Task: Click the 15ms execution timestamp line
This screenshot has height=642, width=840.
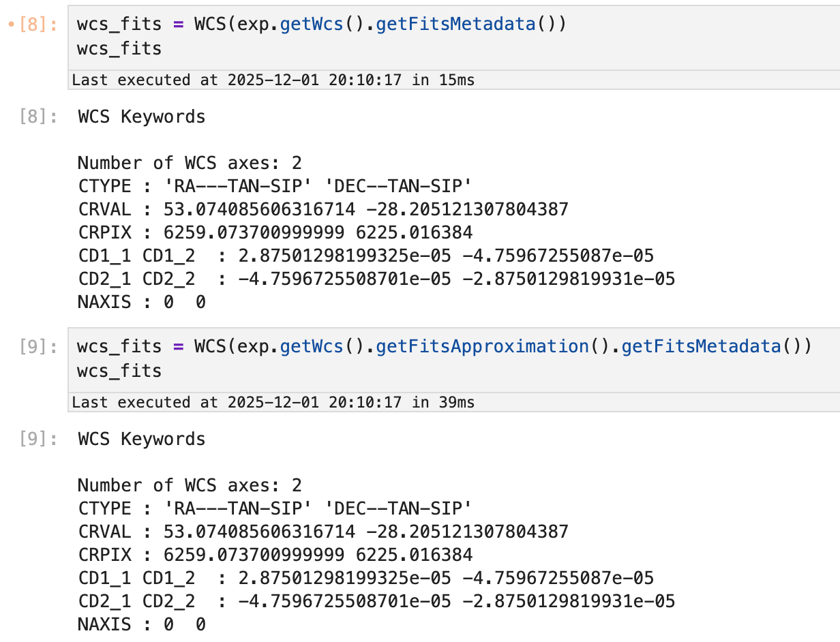Action: coord(273,80)
